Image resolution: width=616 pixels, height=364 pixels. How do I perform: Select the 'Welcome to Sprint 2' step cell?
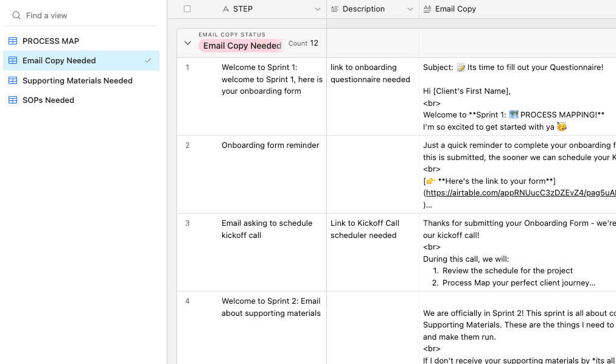point(272,328)
